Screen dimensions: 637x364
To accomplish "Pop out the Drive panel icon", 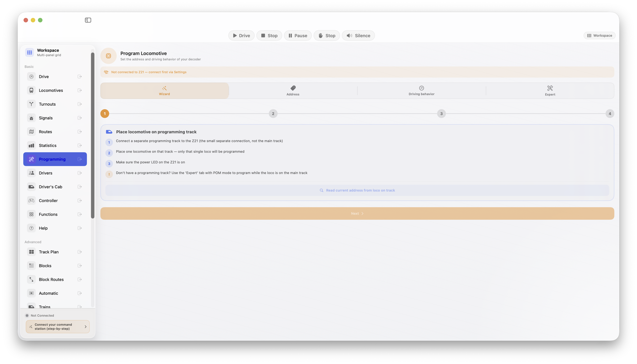I will 80,77.
